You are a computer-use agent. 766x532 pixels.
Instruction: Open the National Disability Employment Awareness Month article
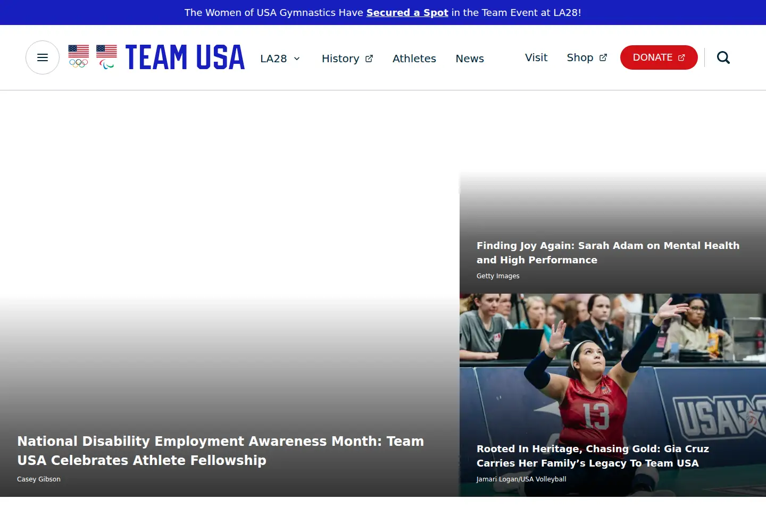pos(221,451)
